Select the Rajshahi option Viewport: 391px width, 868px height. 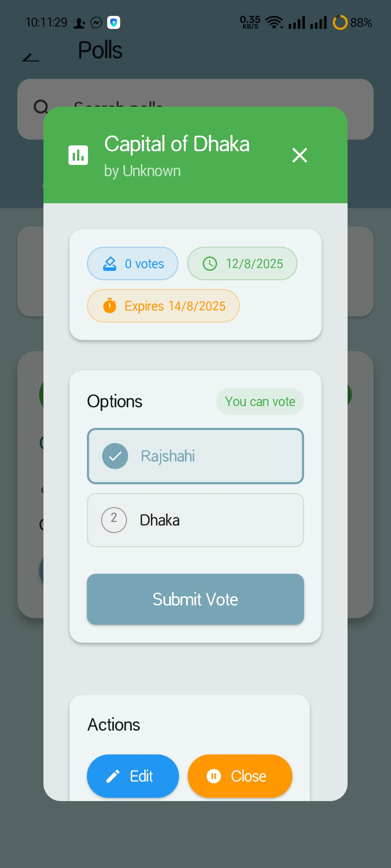click(x=195, y=456)
